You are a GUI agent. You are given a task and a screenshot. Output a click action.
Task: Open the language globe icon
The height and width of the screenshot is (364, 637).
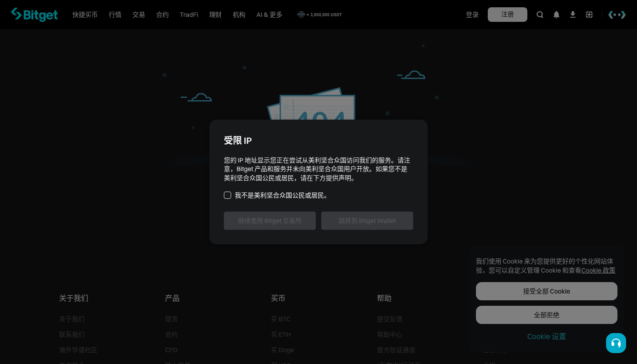click(x=589, y=15)
